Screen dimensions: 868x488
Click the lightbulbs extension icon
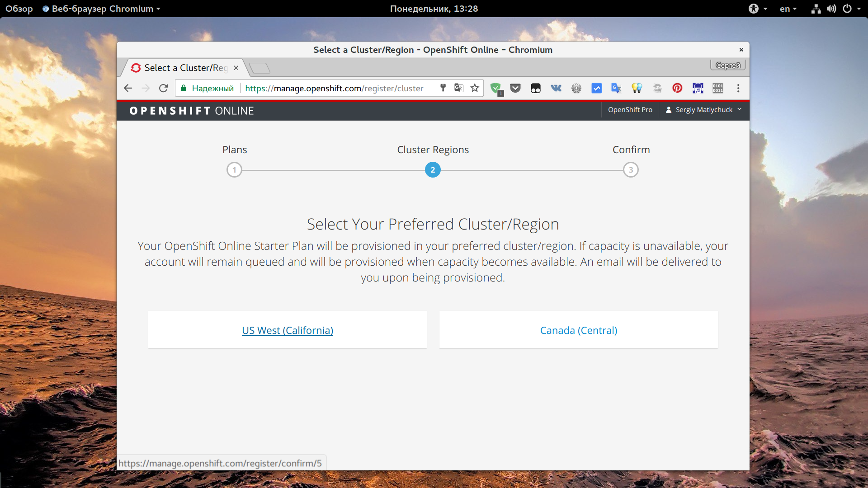[637, 88]
